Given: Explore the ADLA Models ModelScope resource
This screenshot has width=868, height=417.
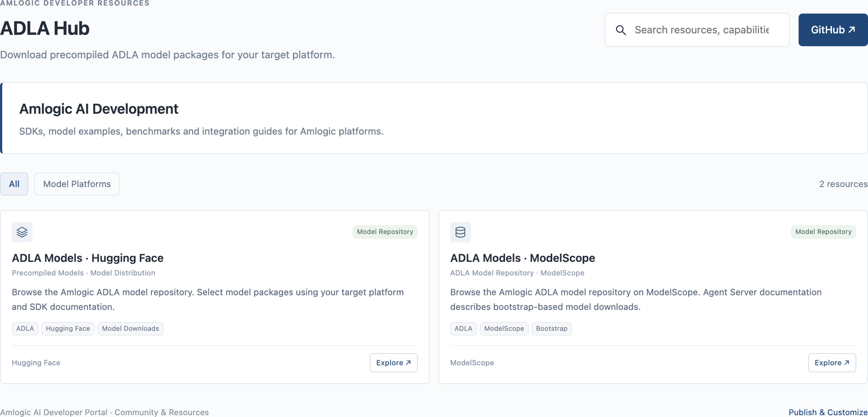Looking at the screenshot, I should (832, 363).
